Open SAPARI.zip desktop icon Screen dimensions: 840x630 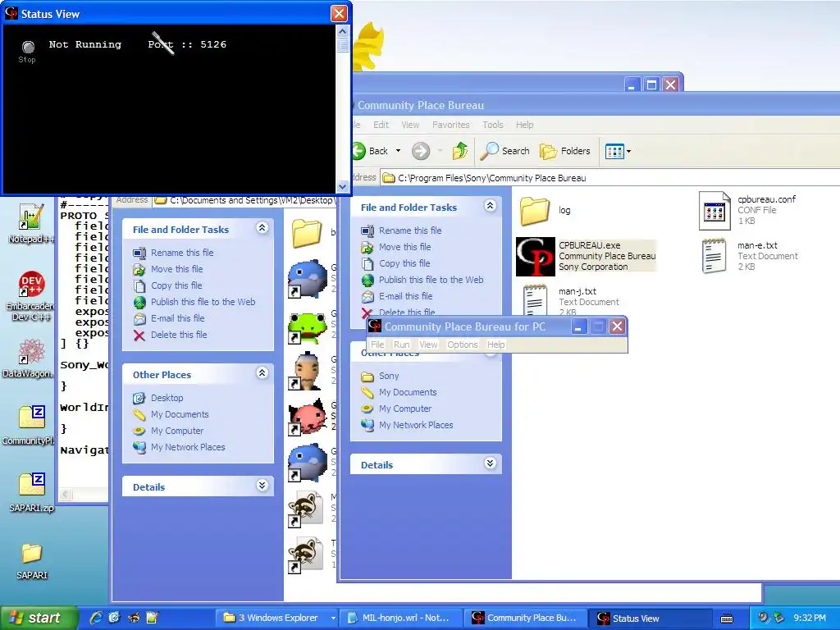coord(31,492)
